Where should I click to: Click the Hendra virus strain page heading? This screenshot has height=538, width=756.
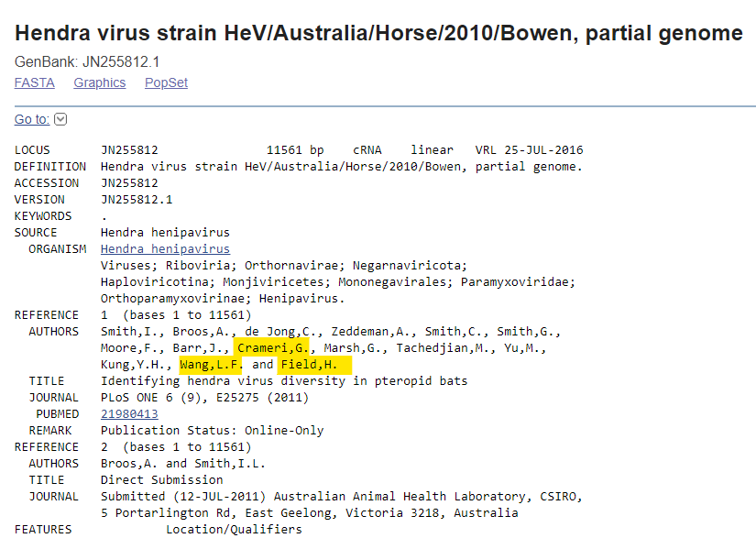tap(378, 34)
